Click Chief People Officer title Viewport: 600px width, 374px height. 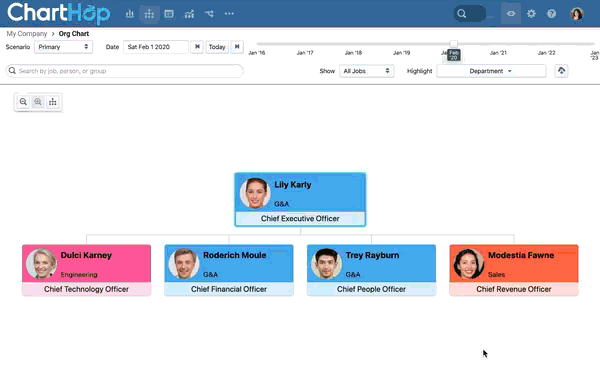coord(371,289)
